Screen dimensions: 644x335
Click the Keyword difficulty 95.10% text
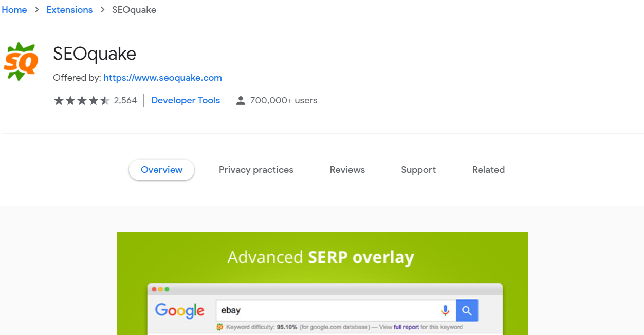click(261, 327)
